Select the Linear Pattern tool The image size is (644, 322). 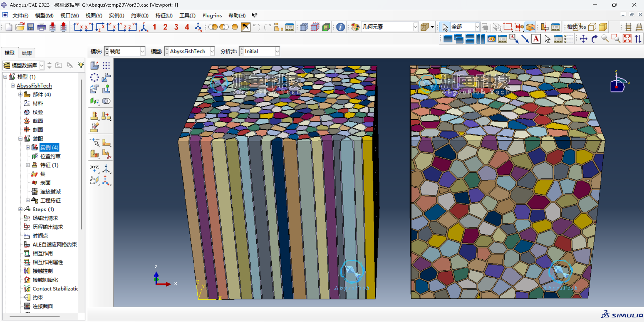pyautogui.click(x=106, y=65)
